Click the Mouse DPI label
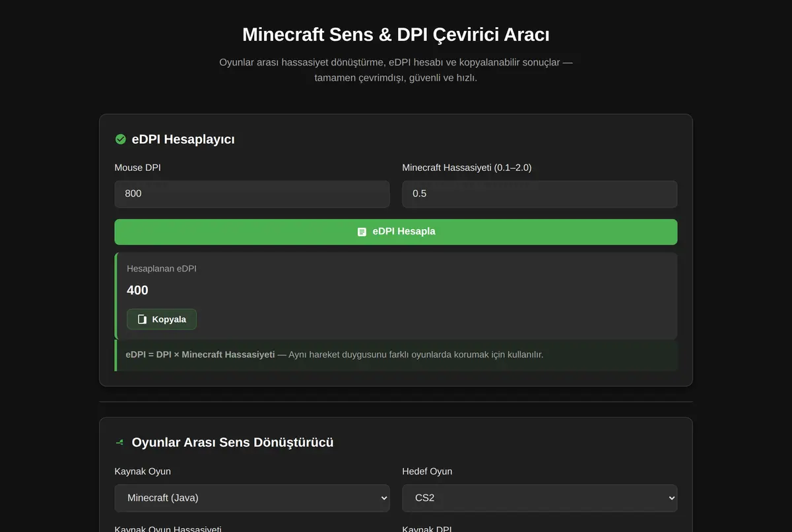 click(x=138, y=168)
